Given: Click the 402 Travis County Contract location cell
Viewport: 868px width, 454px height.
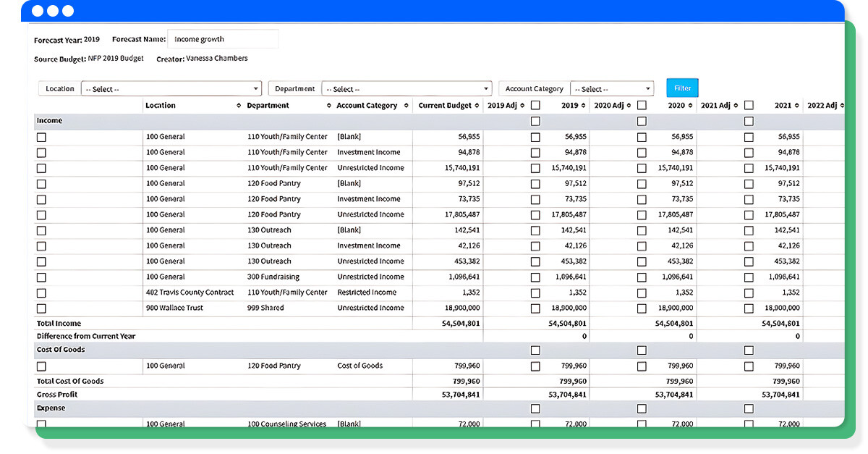Looking at the screenshot, I should click(190, 293).
